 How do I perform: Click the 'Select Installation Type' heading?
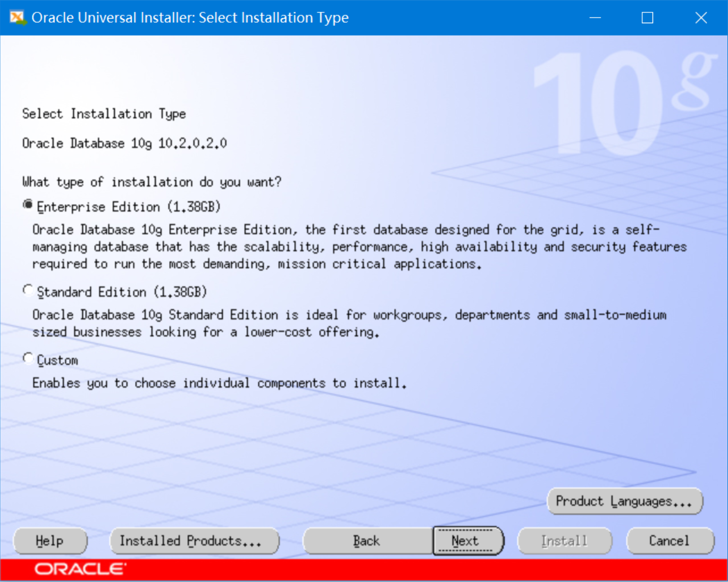click(x=104, y=114)
